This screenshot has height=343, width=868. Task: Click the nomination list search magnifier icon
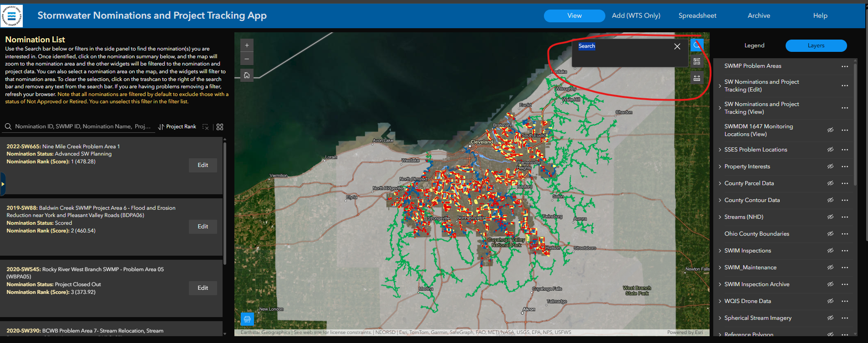click(x=8, y=126)
